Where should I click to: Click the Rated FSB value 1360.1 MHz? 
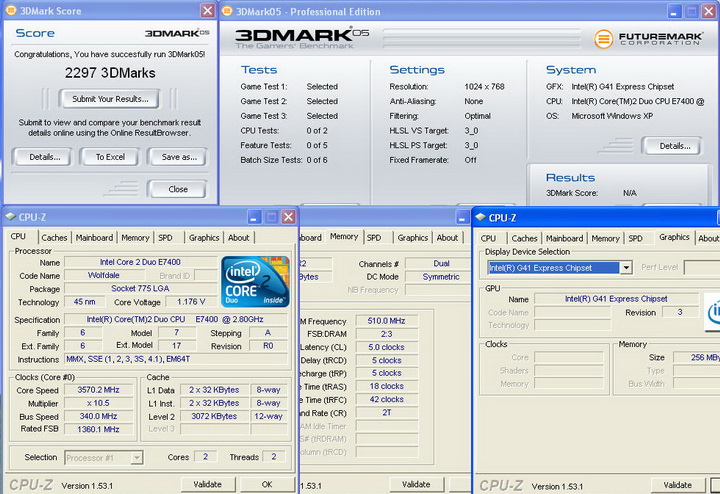click(x=98, y=429)
